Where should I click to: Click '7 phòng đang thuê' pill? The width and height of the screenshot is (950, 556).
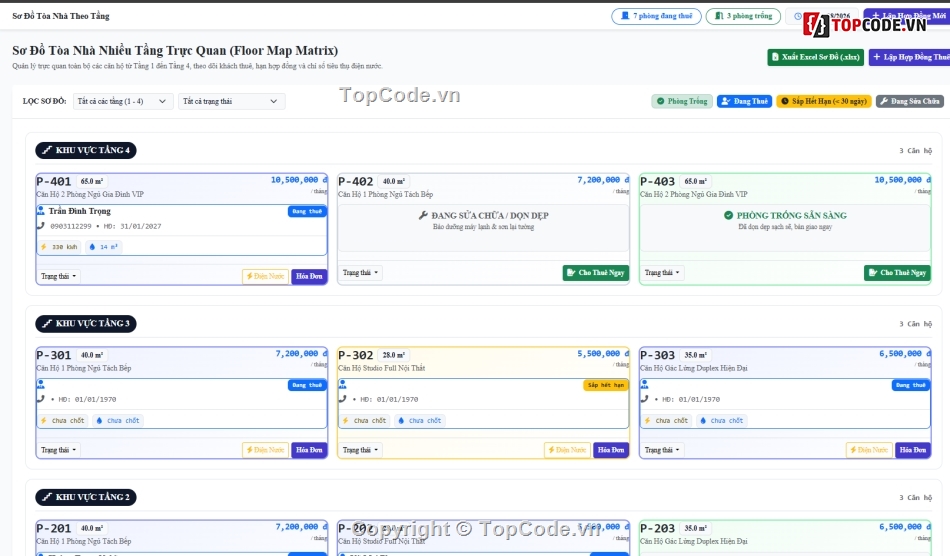pyautogui.click(x=656, y=16)
